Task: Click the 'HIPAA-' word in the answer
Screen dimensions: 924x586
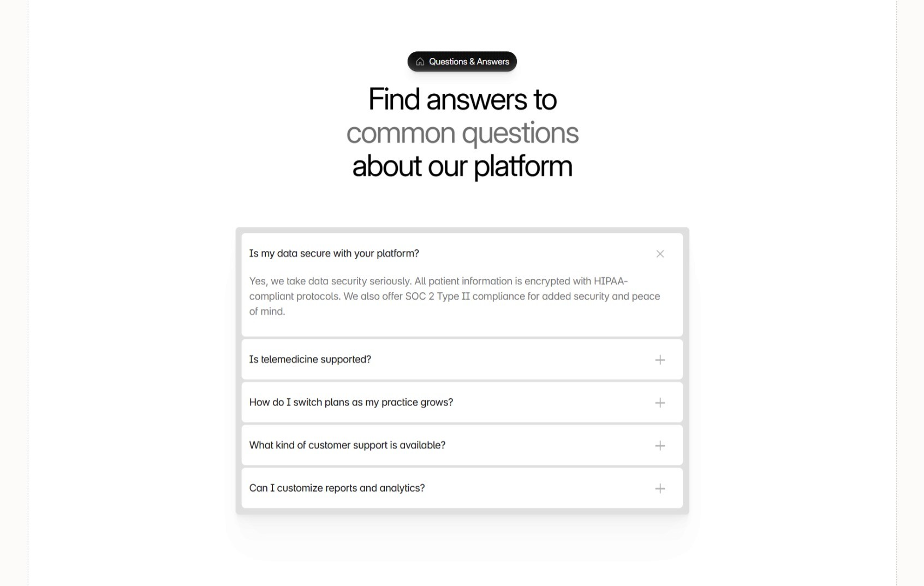Action: [611, 281]
